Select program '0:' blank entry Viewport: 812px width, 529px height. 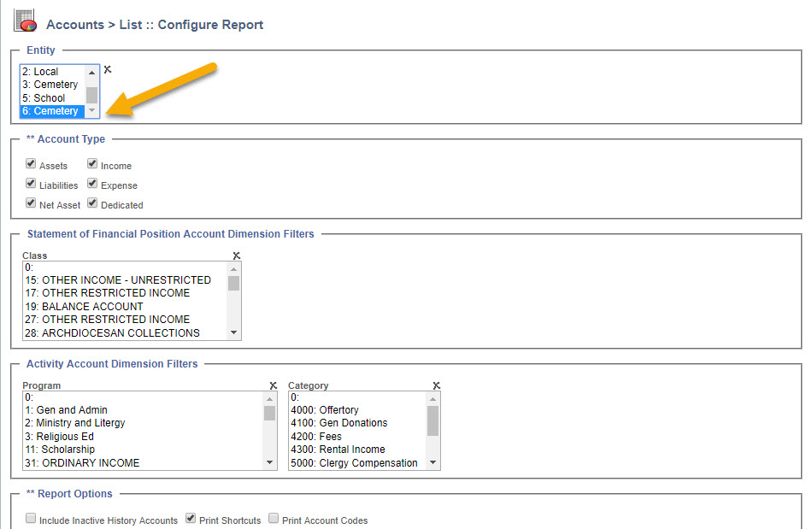[143, 397]
